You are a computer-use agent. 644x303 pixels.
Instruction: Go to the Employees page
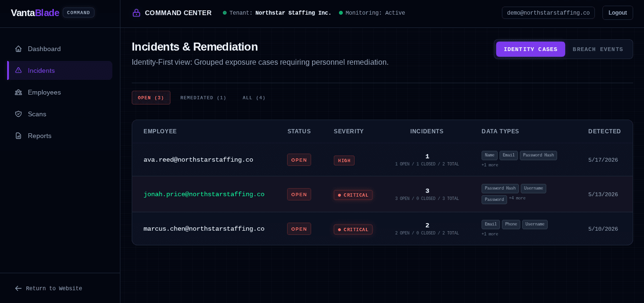tap(60, 92)
